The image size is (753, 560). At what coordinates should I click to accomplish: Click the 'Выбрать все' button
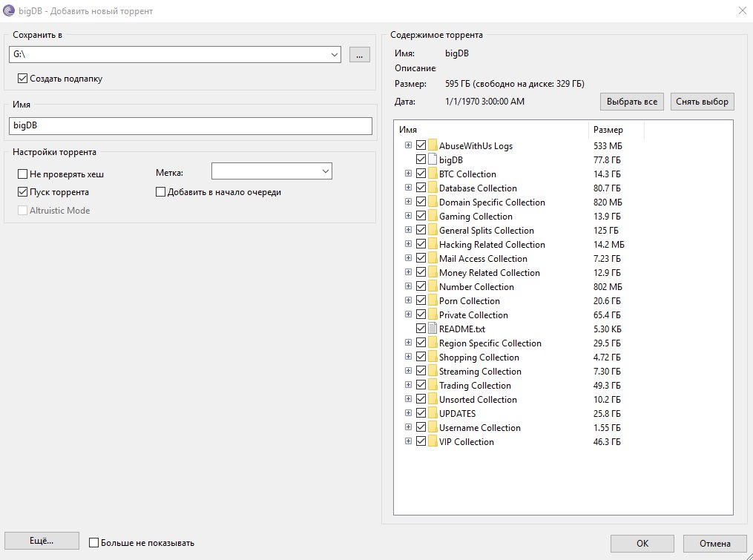tap(632, 102)
